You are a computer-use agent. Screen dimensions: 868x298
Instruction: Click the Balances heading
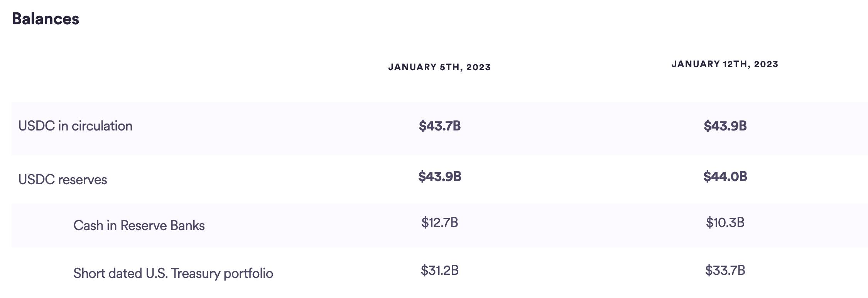[46, 19]
